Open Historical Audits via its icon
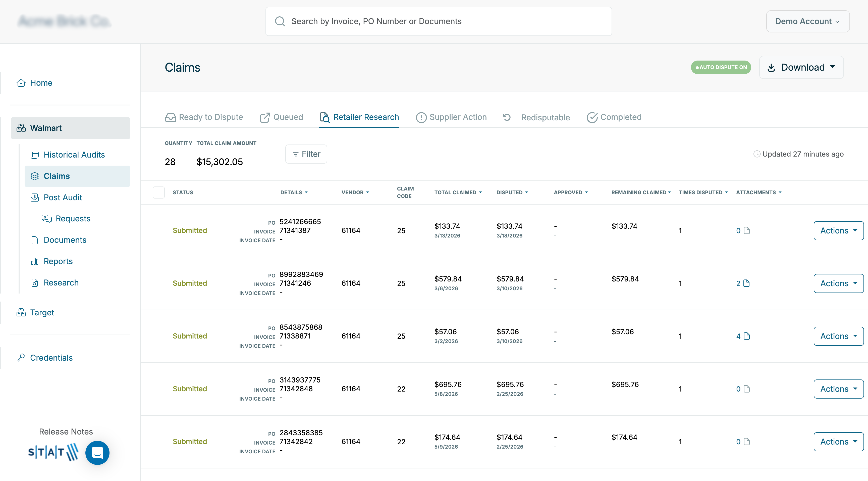 point(35,154)
